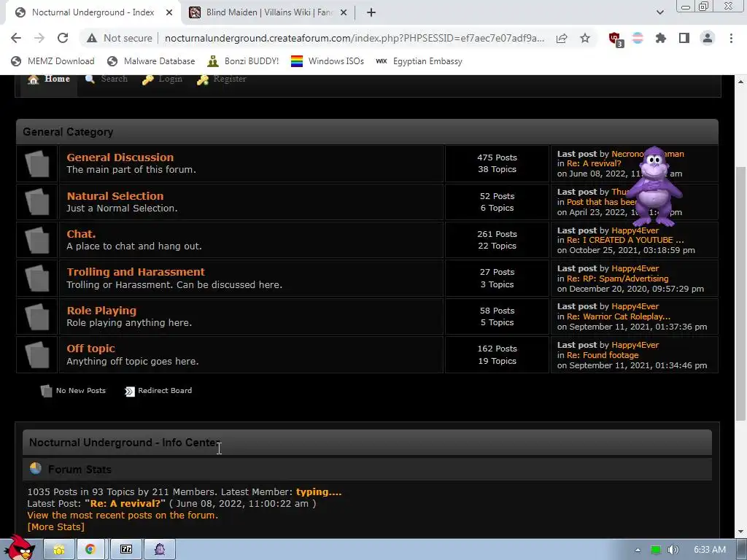Click the browser back arrow
The height and width of the screenshot is (560, 747).
coord(16,38)
